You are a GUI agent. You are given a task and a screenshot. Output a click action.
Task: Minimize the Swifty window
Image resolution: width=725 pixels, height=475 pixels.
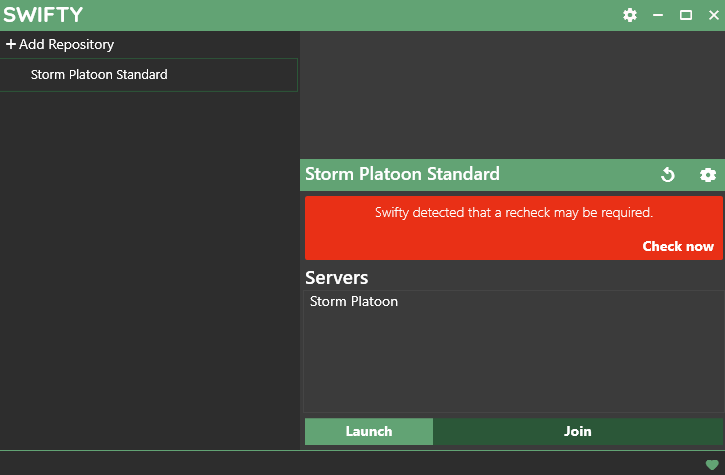[658, 15]
